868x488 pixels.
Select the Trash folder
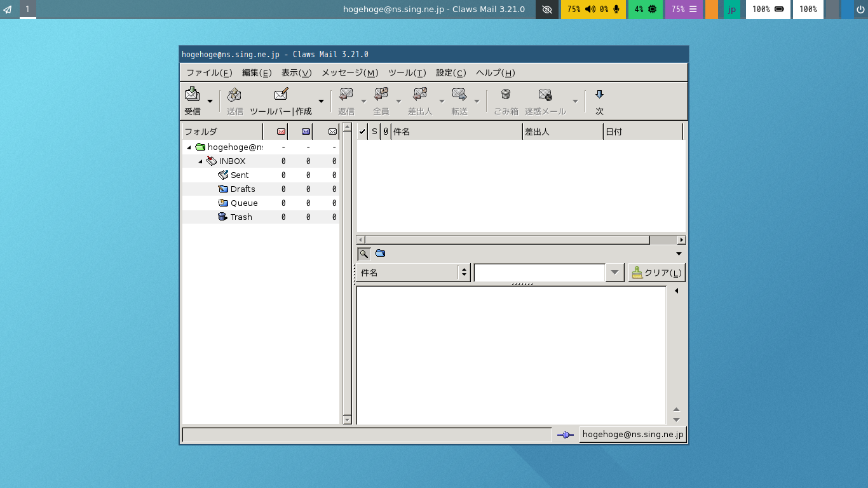(x=261, y=217)
